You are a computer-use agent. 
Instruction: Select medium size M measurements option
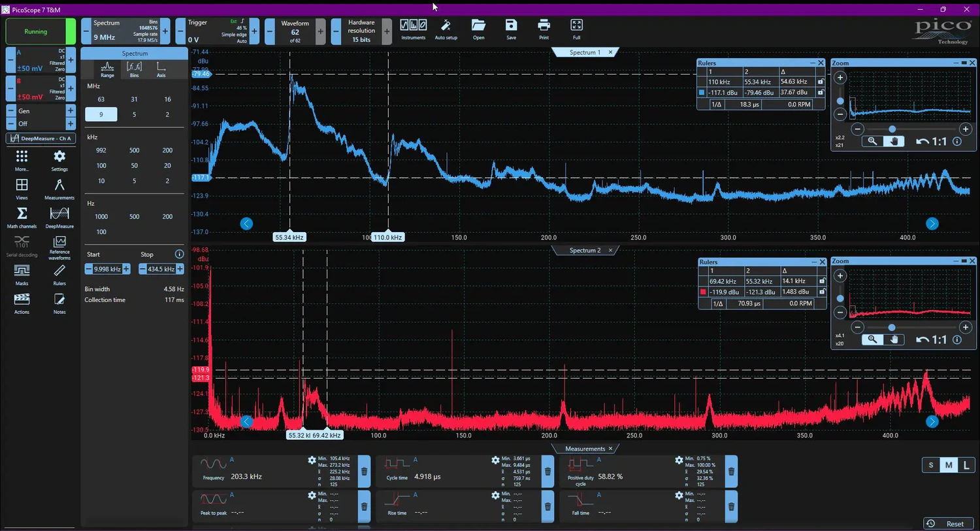click(948, 465)
